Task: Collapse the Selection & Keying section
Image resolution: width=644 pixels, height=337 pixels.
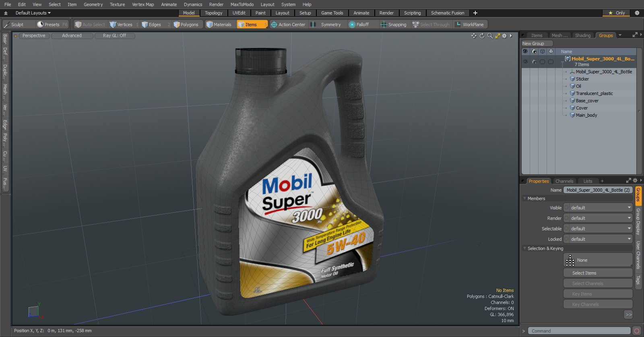Action: click(524, 248)
